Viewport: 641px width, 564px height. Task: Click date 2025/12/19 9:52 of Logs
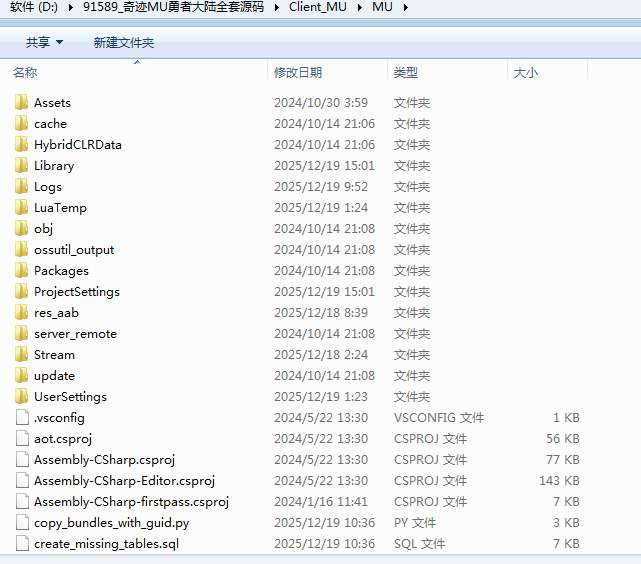321,187
